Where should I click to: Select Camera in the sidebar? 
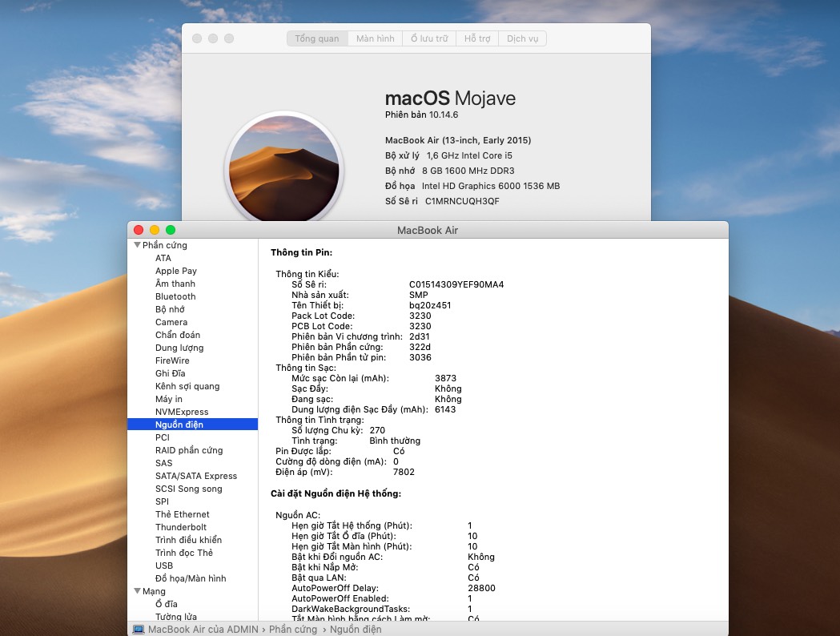coord(171,322)
